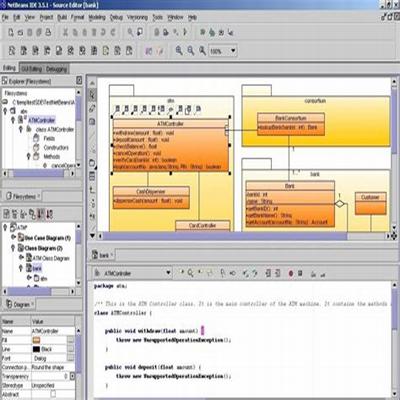Click the Customer class box in diagram

click(370, 203)
